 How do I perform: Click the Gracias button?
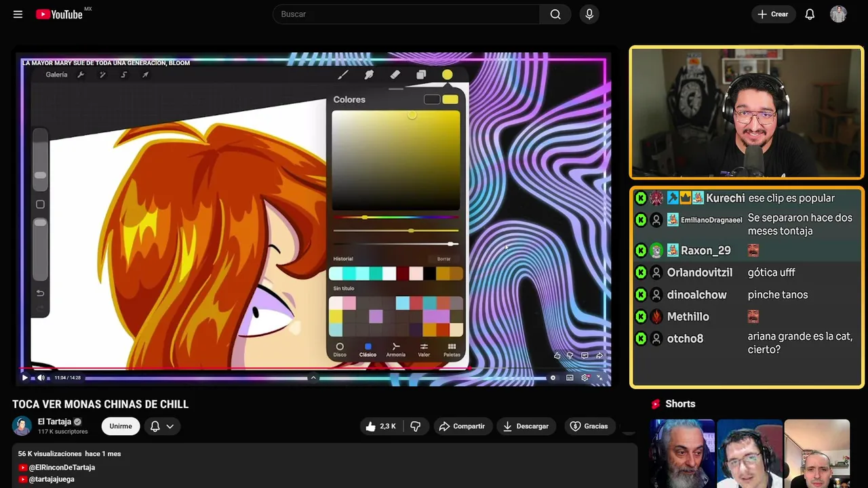(589, 426)
